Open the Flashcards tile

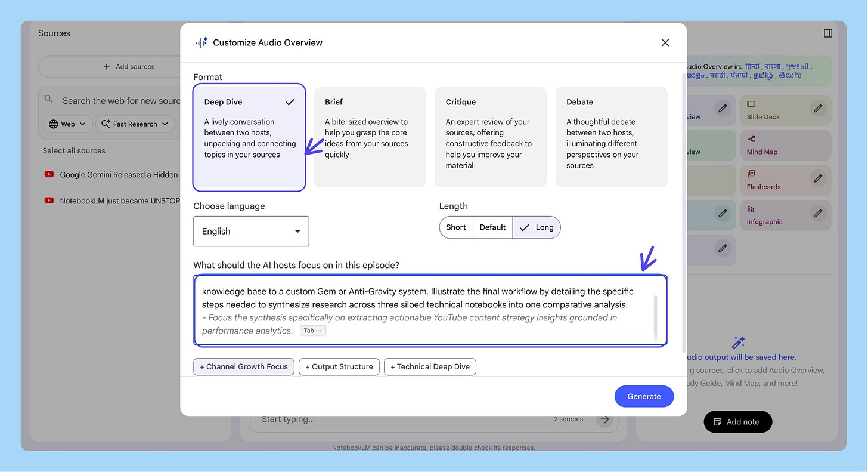(786, 180)
